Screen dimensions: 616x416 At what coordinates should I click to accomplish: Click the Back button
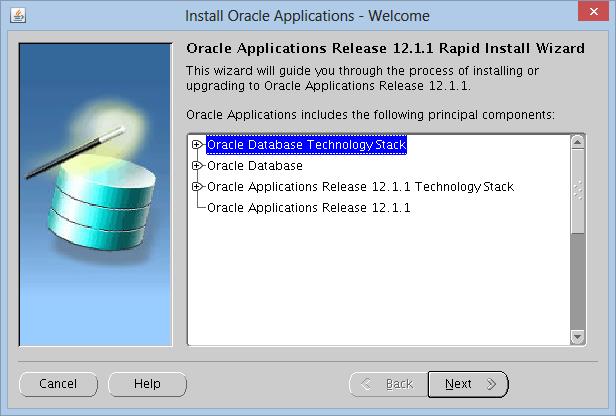pyautogui.click(x=388, y=384)
